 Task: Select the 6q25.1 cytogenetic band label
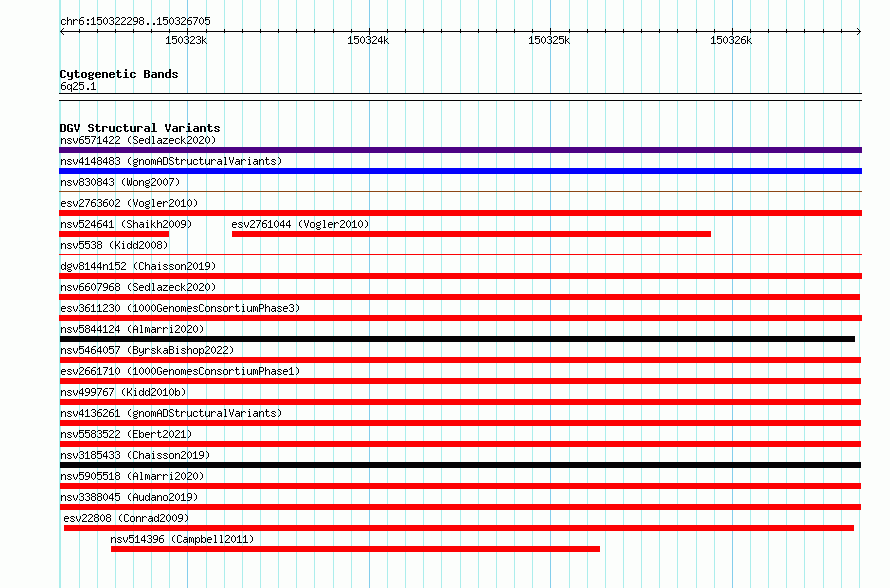point(78,86)
